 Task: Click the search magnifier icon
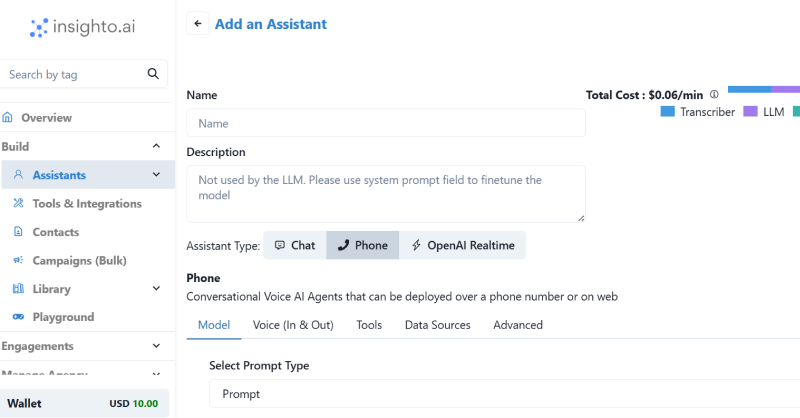[x=153, y=74]
